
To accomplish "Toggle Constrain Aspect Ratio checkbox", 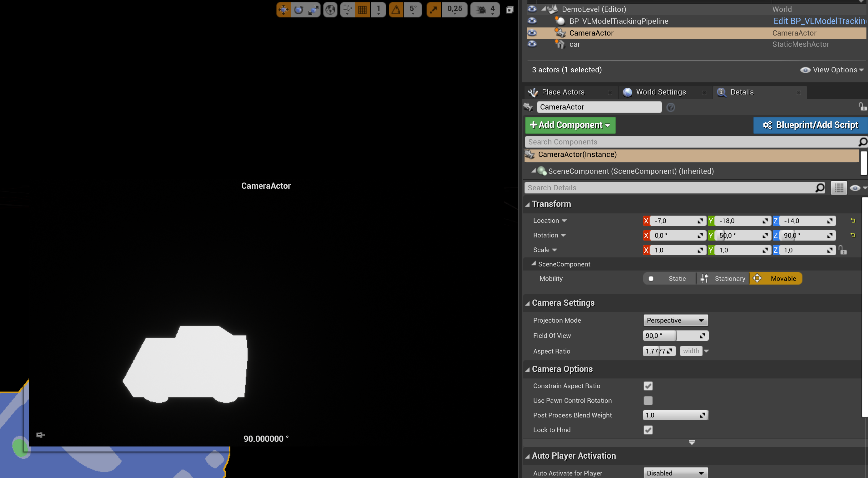I will pyautogui.click(x=648, y=386).
